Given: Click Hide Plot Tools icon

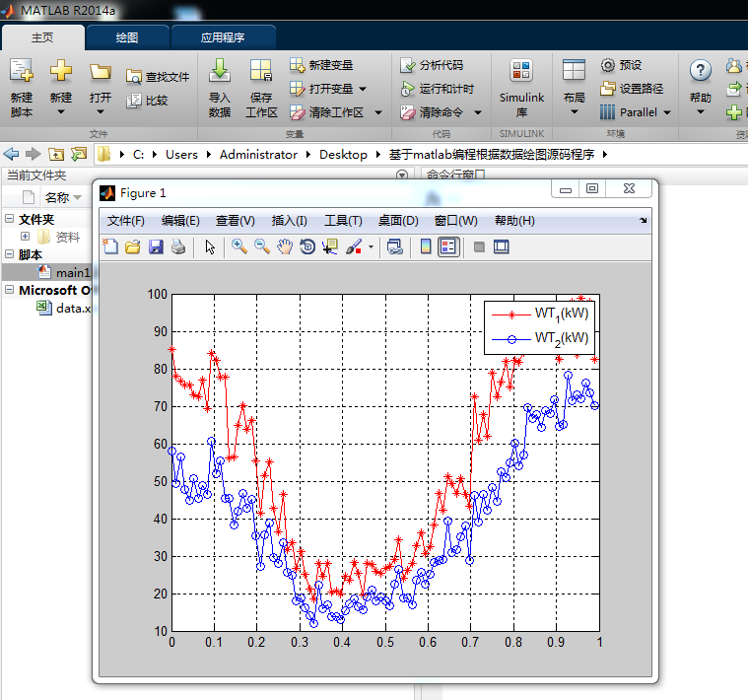Looking at the screenshot, I should click(479, 246).
